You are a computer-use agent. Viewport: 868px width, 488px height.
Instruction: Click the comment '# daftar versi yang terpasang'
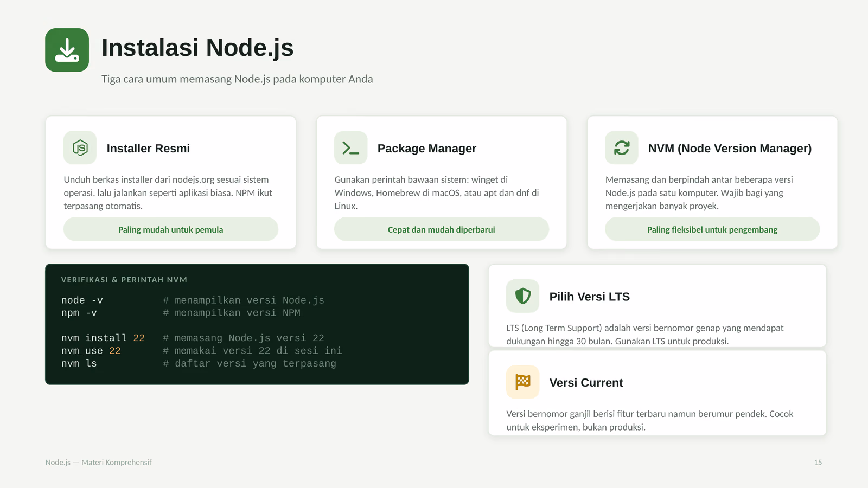pos(250,364)
